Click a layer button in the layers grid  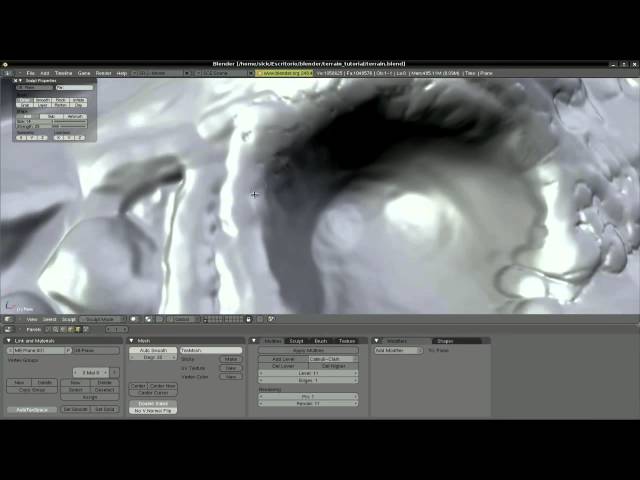tap(206, 319)
